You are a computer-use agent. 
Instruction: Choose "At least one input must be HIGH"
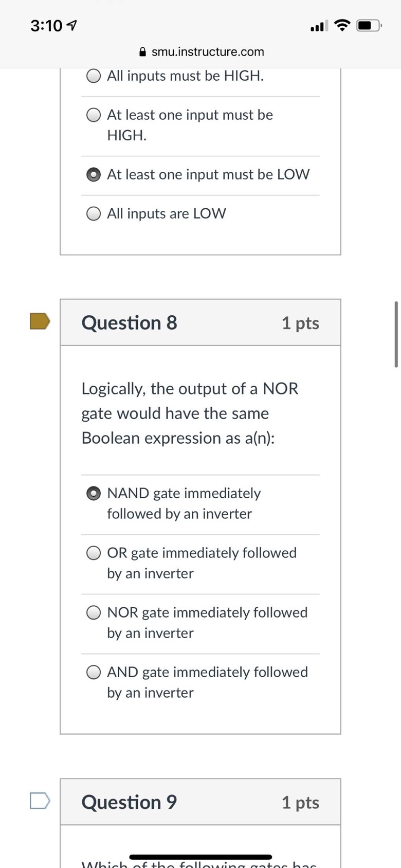click(x=94, y=115)
